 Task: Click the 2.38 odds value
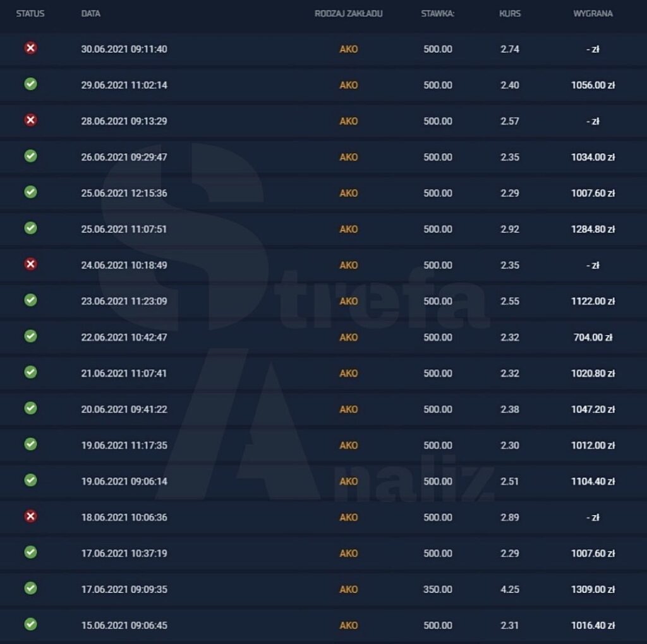pyautogui.click(x=510, y=410)
